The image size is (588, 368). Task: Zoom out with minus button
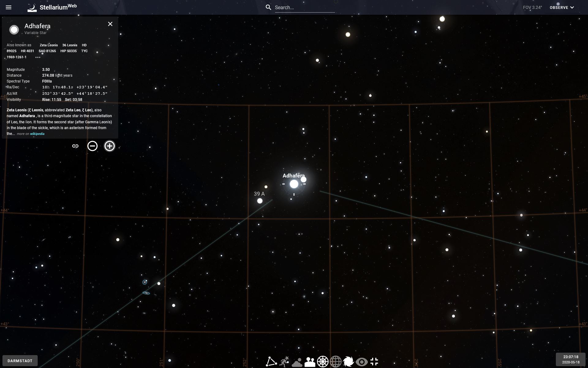pos(92,146)
